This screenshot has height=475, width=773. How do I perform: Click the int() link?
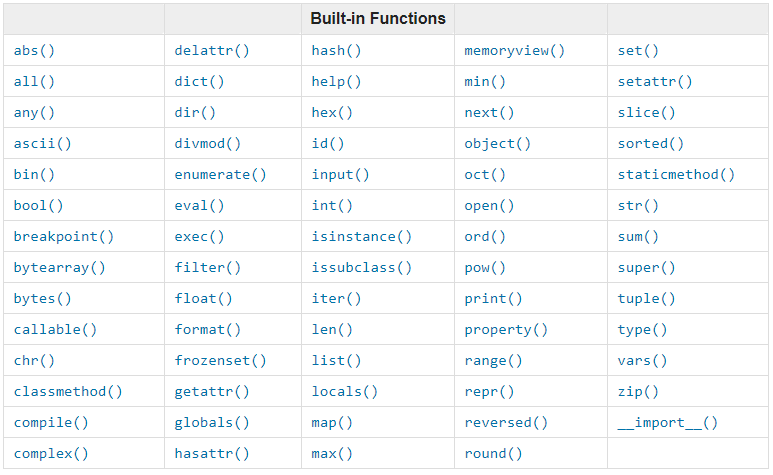pyautogui.click(x=332, y=206)
